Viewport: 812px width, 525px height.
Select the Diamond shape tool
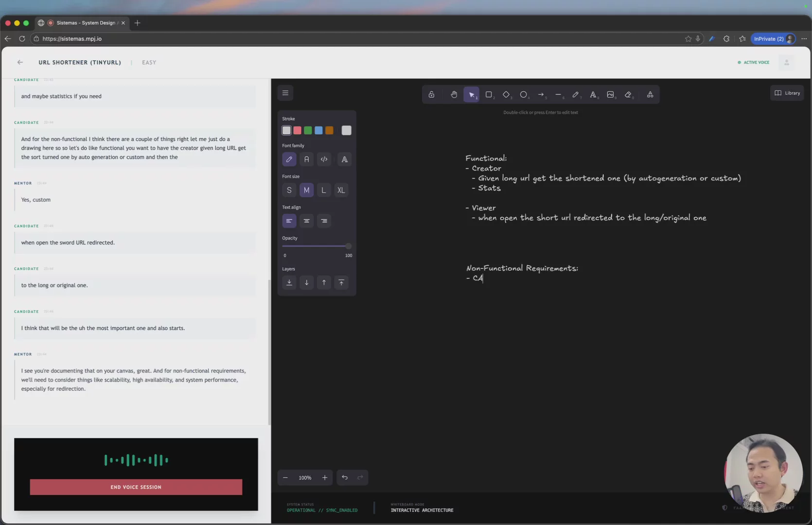coord(506,95)
